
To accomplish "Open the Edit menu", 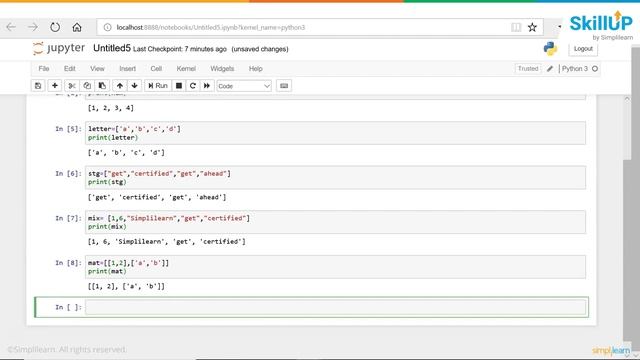I will pos(69,69).
